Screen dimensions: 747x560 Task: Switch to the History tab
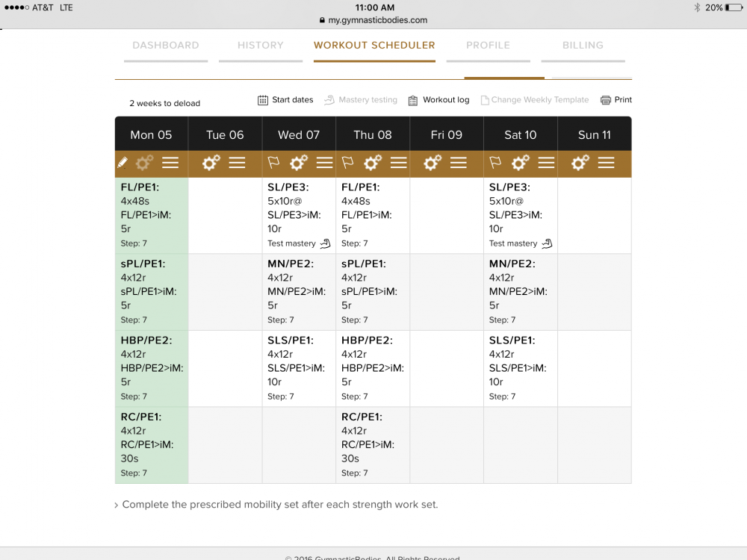pyautogui.click(x=261, y=46)
